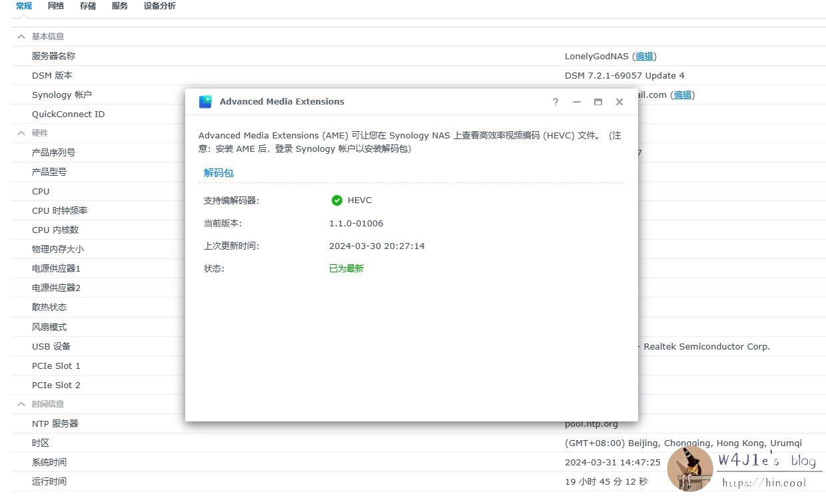Close the Advanced Media Extensions dialog
The height and width of the screenshot is (504, 826).
tap(619, 102)
